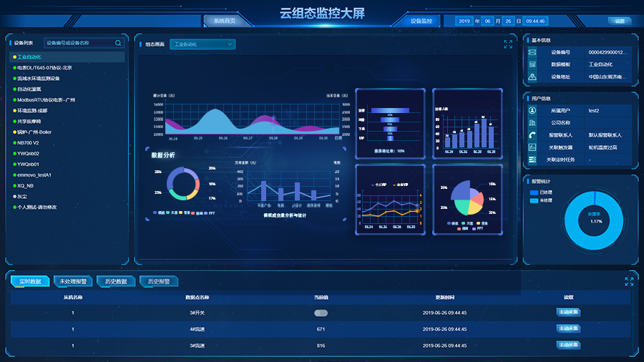
Task: Click the 关联触发器 trigger icon
Action: point(532,147)
